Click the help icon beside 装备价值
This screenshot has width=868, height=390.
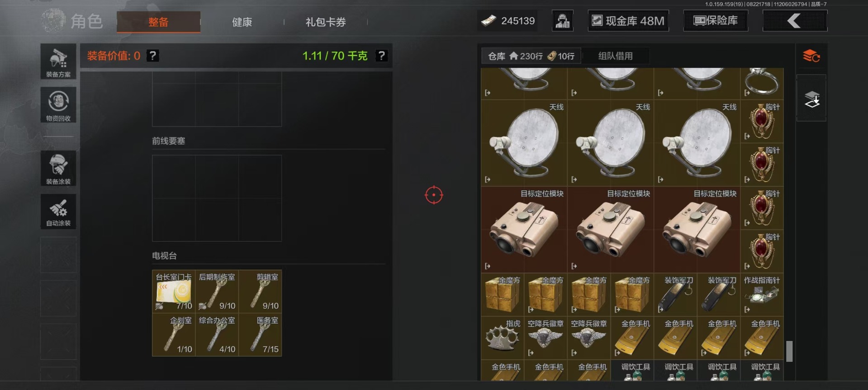pyautogui.click(x=153, y=56)
